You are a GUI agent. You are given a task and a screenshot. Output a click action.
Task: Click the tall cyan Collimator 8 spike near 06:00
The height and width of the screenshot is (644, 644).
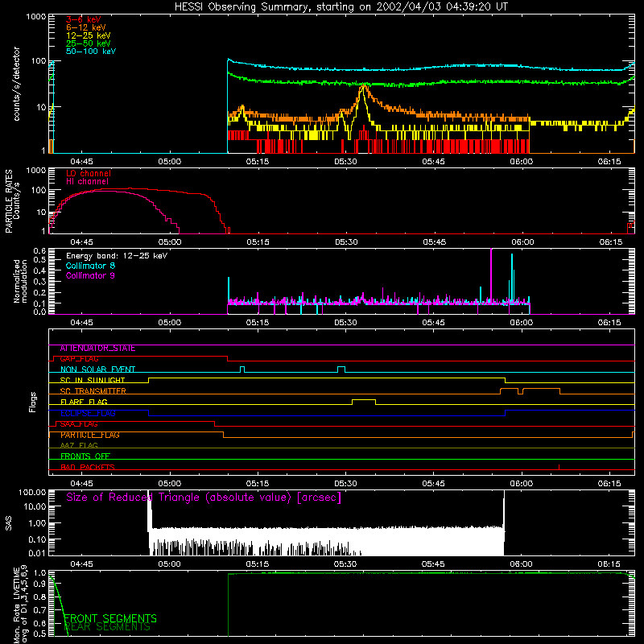coord(512,279)
